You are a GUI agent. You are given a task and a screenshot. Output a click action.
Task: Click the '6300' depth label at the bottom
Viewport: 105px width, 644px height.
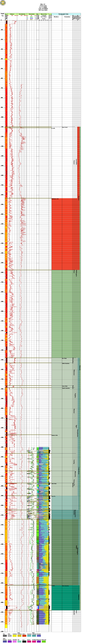coord(2,631)
